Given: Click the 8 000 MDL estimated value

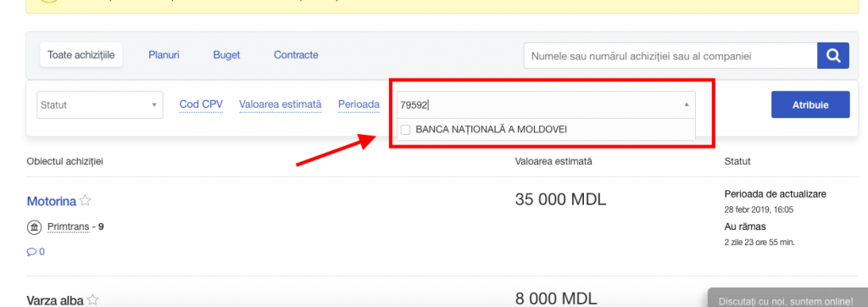Looking at the screenshot, I should 556,299.
